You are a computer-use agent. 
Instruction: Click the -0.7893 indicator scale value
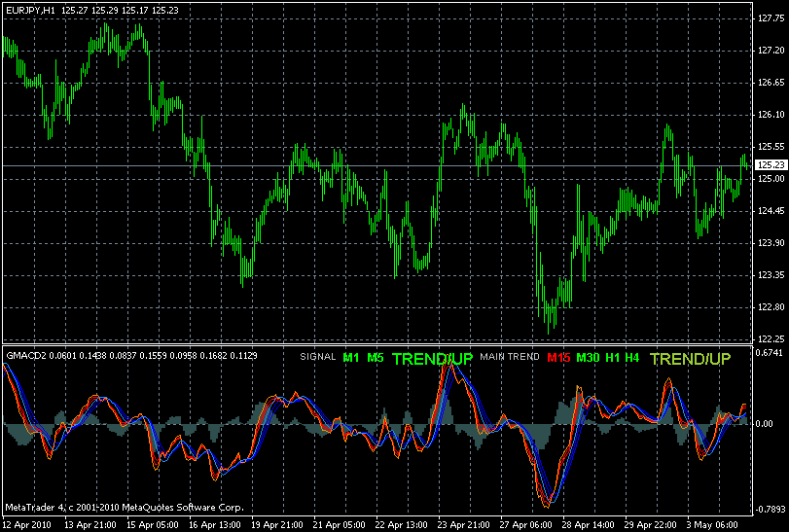(769, 509)
